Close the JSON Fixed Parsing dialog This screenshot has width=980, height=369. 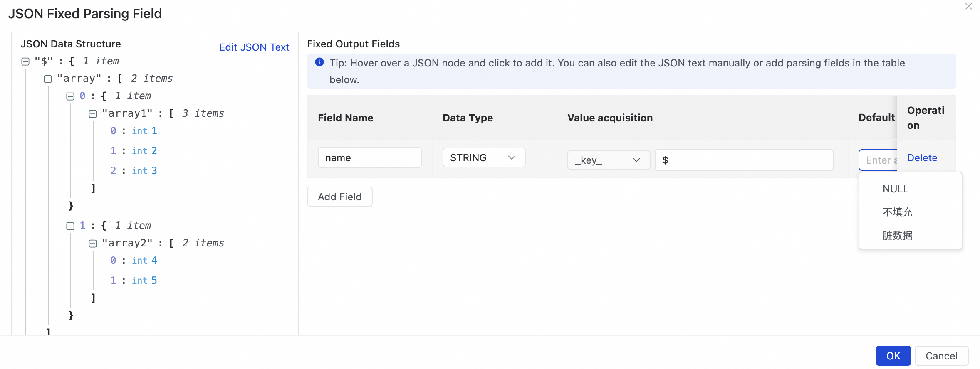pos(969,6)
